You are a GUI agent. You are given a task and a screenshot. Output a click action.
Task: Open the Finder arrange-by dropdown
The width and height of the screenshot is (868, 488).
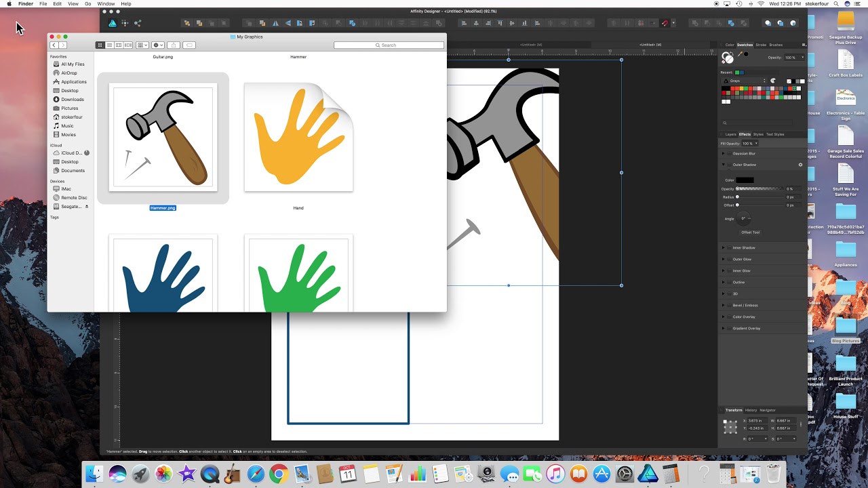click(142, 45)
